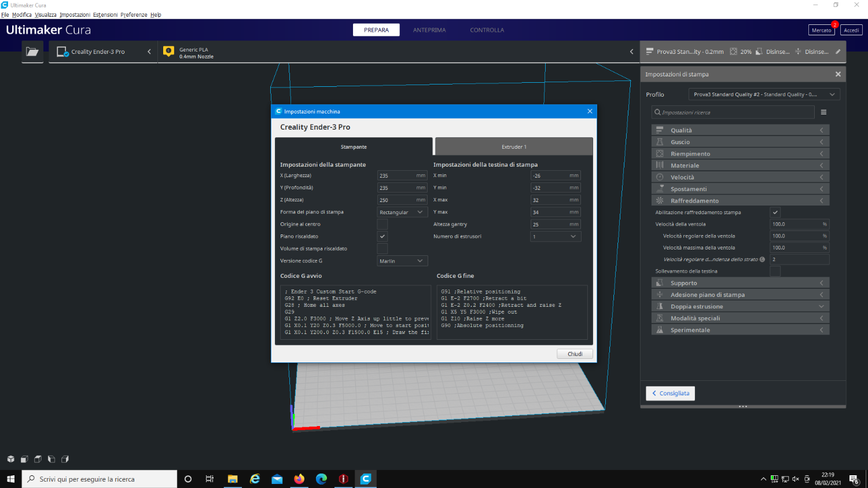Click the Chiudi button in dialog
868x488 pixels.
pos(575,354)
